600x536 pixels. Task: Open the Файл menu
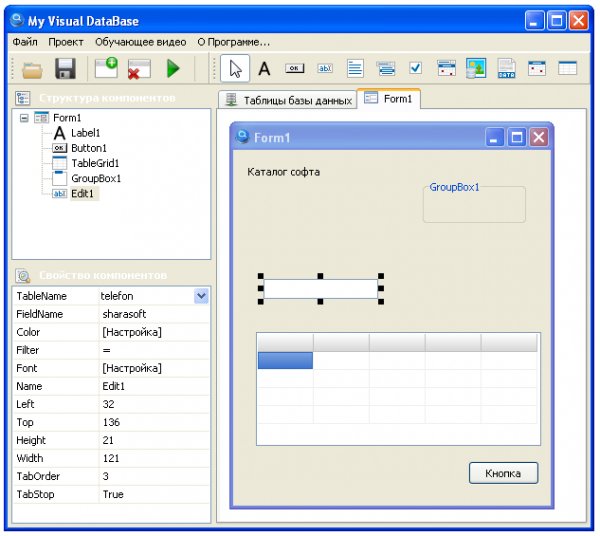[x=25, y=42]
